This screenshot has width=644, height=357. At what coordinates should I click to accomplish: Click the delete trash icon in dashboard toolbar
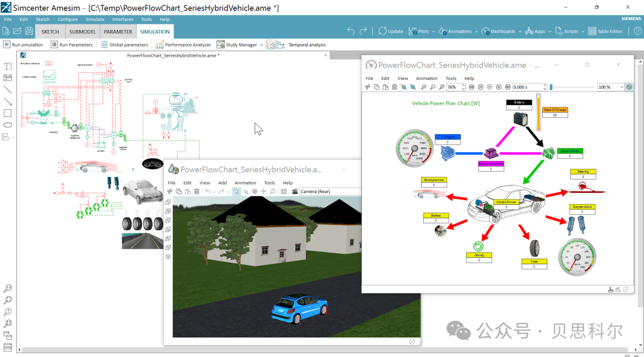click(394, 87)
